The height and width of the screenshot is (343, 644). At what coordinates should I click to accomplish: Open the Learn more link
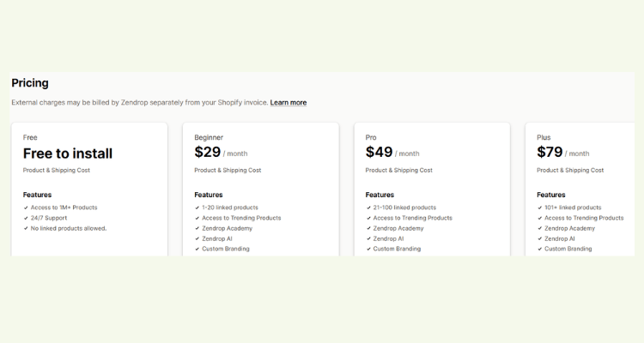(289, 103)
